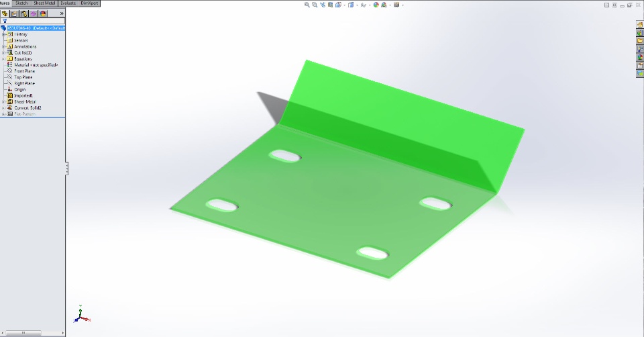The width and height of the screenshot is (644, 337).
Task: Click the Previous View icon
Action: [323, 5]
